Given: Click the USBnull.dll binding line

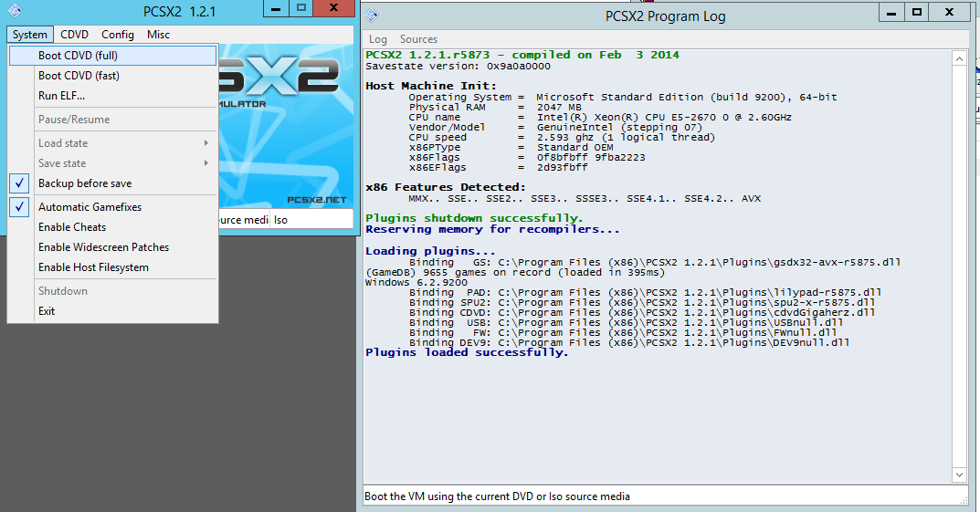Looking at the screenshot, I should (627, 322).
